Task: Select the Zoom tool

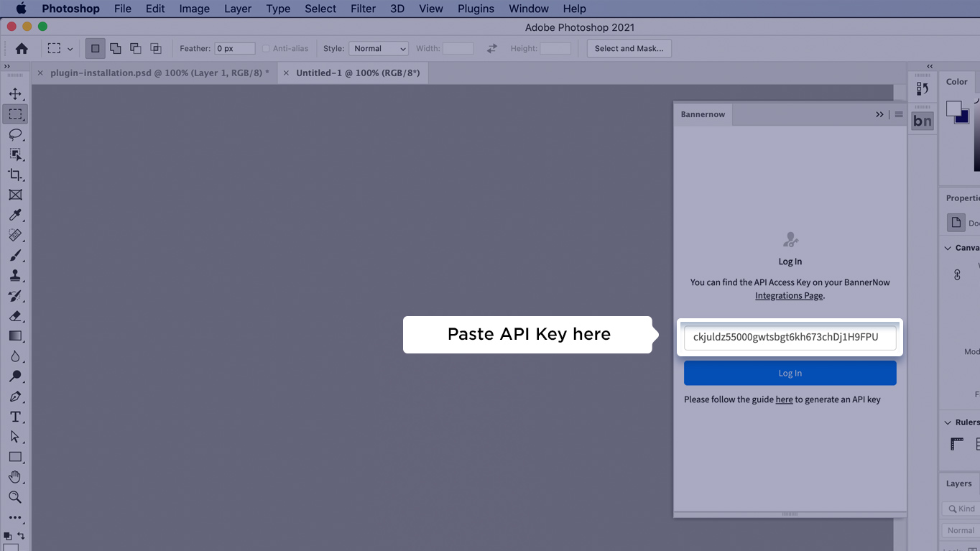Action: pyautogui.click(x=15, y=497)
